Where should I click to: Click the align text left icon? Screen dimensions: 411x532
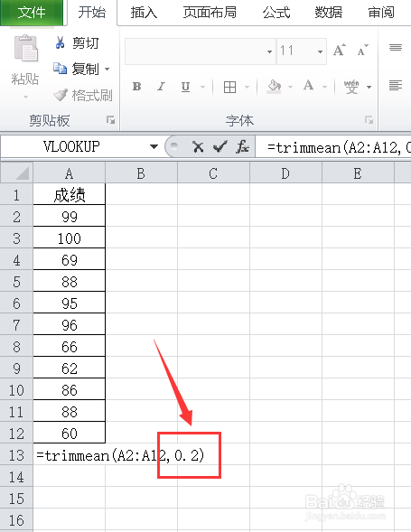pyautogui.click(x=396, y=86)
